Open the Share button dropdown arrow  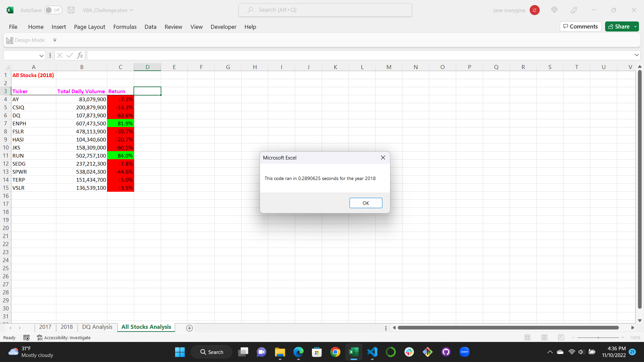[x=635, y=26]
